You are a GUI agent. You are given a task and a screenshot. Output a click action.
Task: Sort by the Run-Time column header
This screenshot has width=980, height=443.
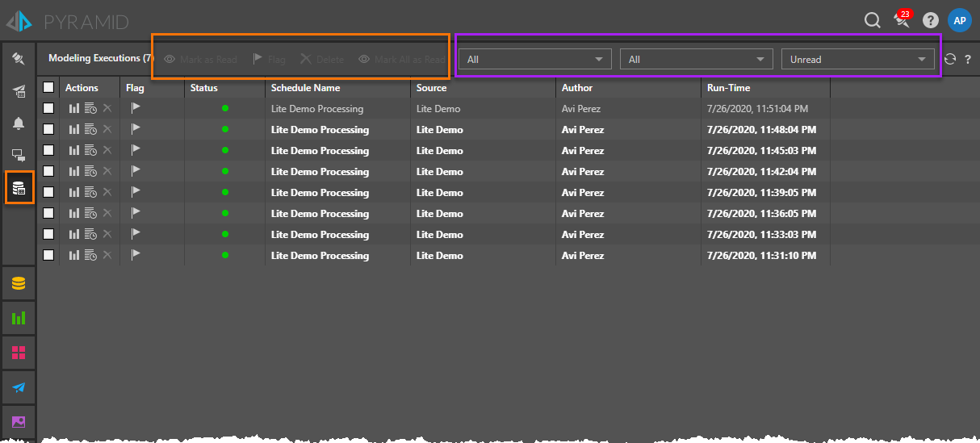click(x=728, y=88)
